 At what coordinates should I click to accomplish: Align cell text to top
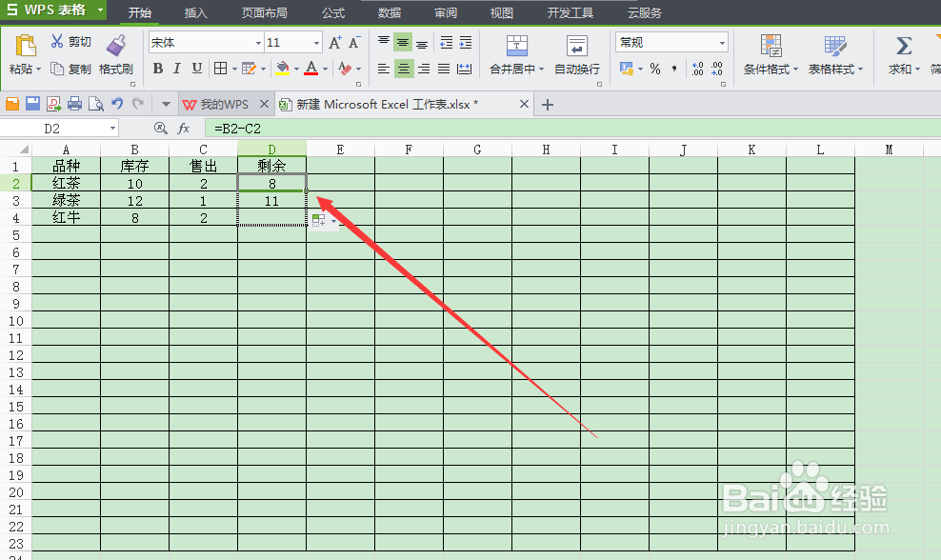coord(384,43)
